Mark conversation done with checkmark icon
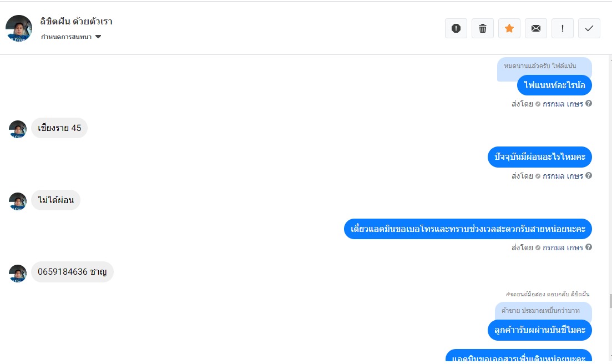Screen dimensions: 612x364 pyautogui.click(x=589, y=28)
